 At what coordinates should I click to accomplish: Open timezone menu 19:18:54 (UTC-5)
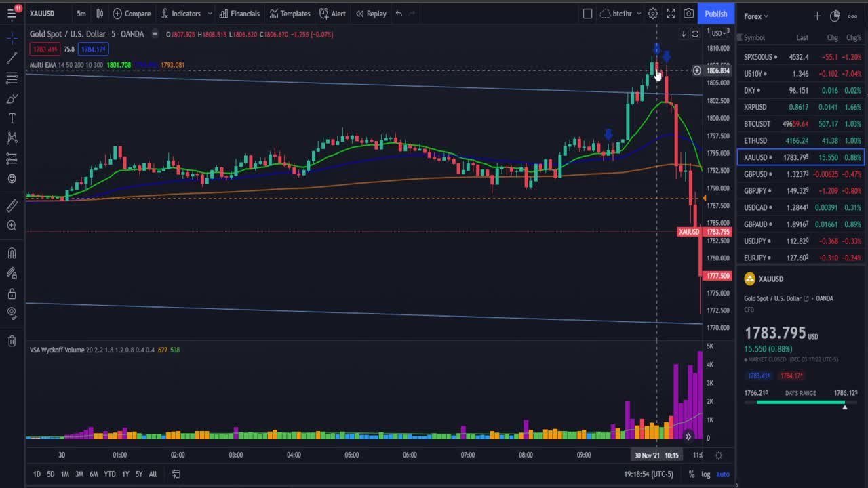648,474
